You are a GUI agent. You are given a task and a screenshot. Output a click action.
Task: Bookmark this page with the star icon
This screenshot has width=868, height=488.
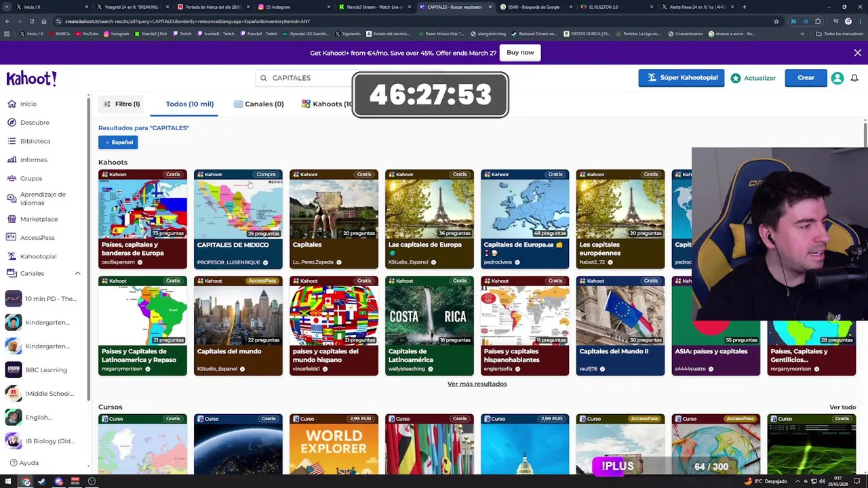776,22
